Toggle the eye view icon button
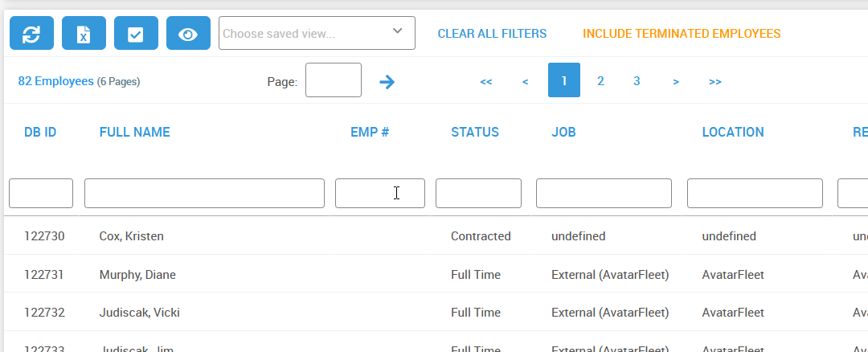 coord(188,33)
